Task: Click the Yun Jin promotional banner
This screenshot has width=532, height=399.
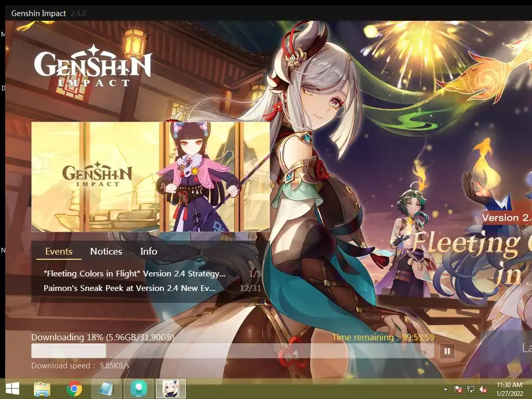Action: [x=151, y=177]
